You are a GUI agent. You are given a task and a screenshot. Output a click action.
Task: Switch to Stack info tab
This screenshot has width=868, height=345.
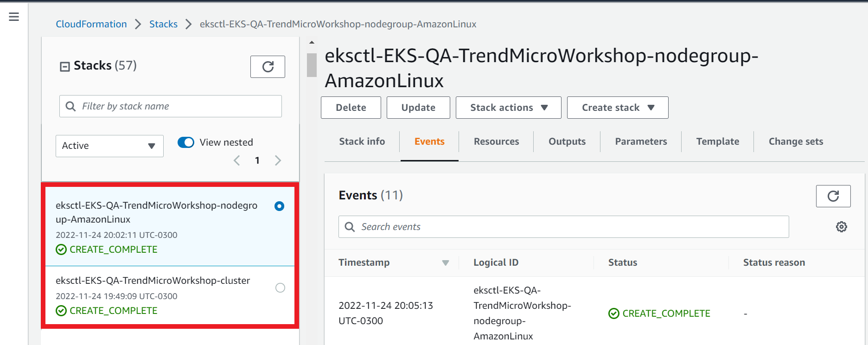(x=362, y=141)
